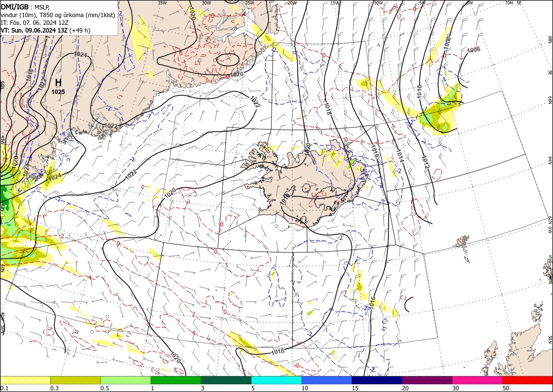Image resolution: width=553 pixels, height=392 pixels.
Task: Click the '30' legend scale number
Action: pos(456,388)
